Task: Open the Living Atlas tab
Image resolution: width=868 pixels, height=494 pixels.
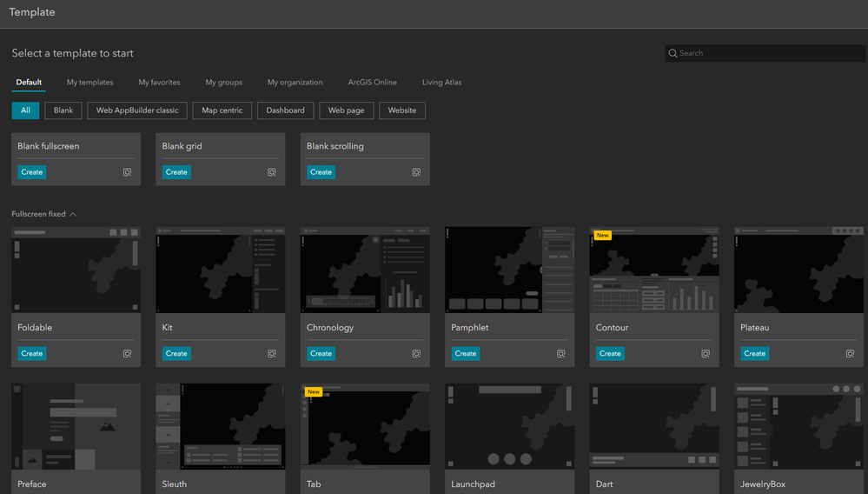Action: pos(441,82)
